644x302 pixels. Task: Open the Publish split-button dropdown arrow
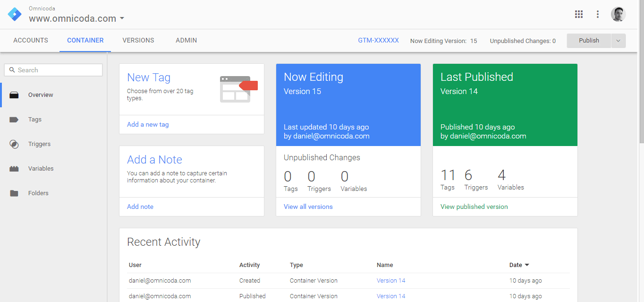pyautogui.click(x=619, y=41)
